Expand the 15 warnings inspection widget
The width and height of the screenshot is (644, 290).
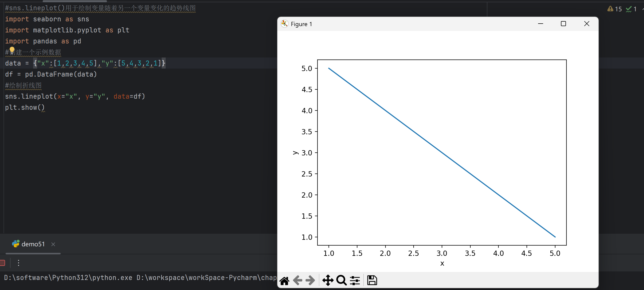coord(614,9)
